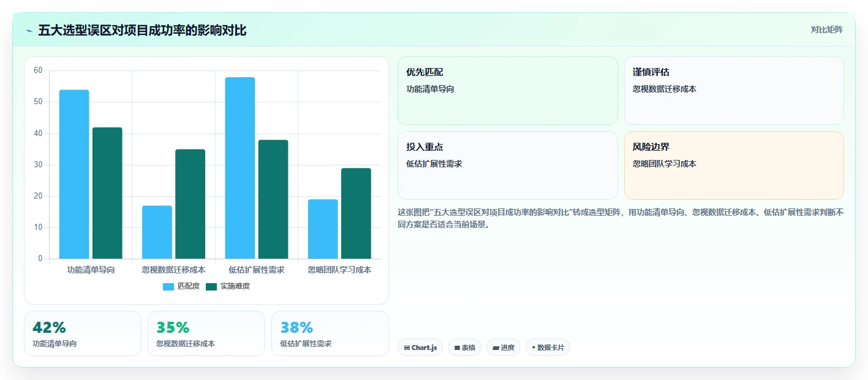Select the 42% 功能清单导向 stat card
The width and height of the screenshot is (868, 380).
[x=83, y=333]
